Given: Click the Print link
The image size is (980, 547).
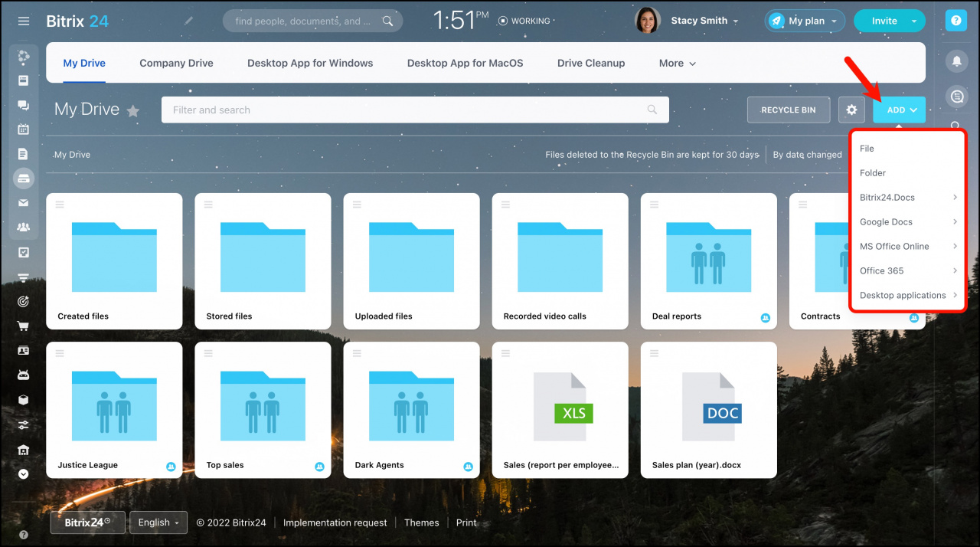Looking at the screenshot, I should (466, 522).
